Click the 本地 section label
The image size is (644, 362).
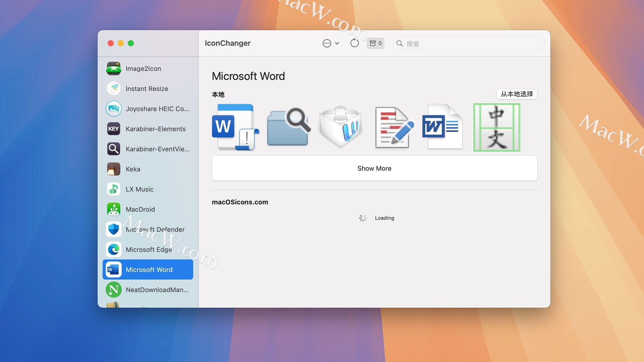(218, 95)
